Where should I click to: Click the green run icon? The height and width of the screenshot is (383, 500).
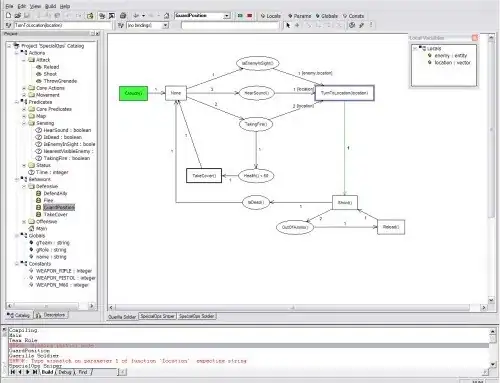coord(240,16)
